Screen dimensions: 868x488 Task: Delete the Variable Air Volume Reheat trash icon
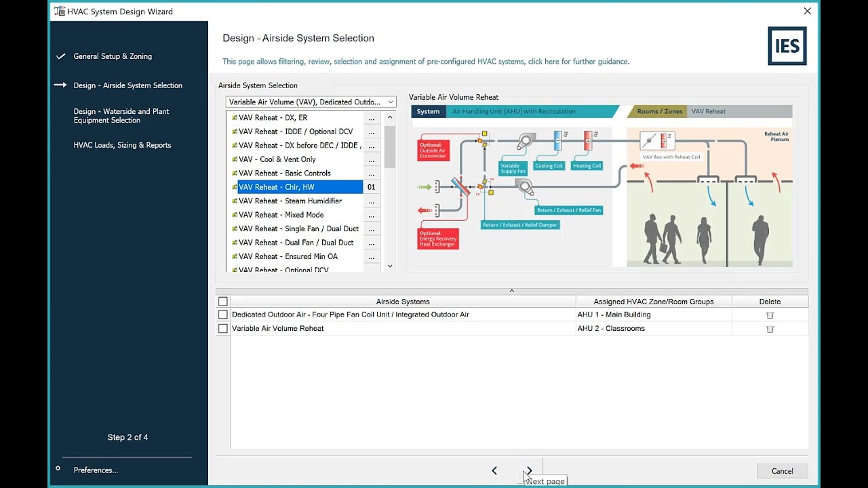(770, 329)
